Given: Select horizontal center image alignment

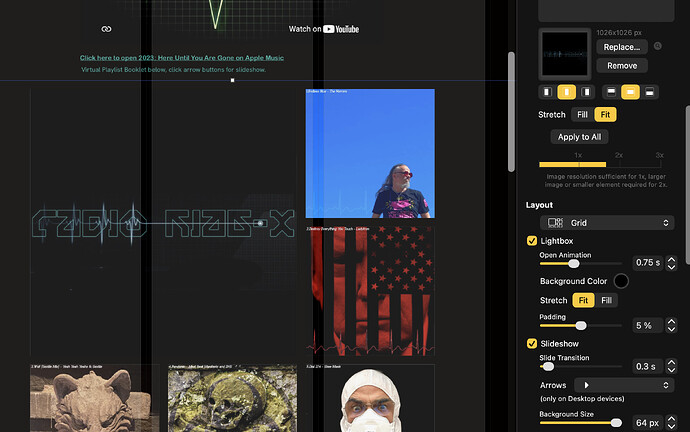Looking at the screenshot, I should [566, 92].
